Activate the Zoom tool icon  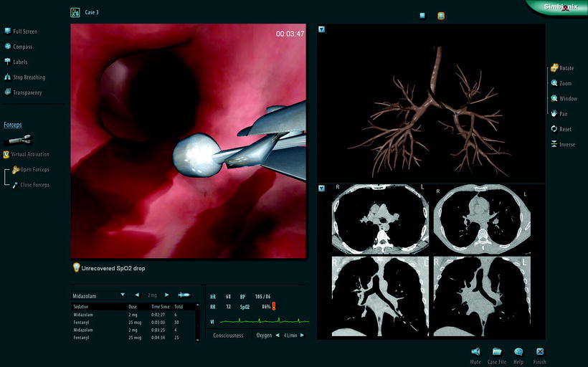pos(554,83)
